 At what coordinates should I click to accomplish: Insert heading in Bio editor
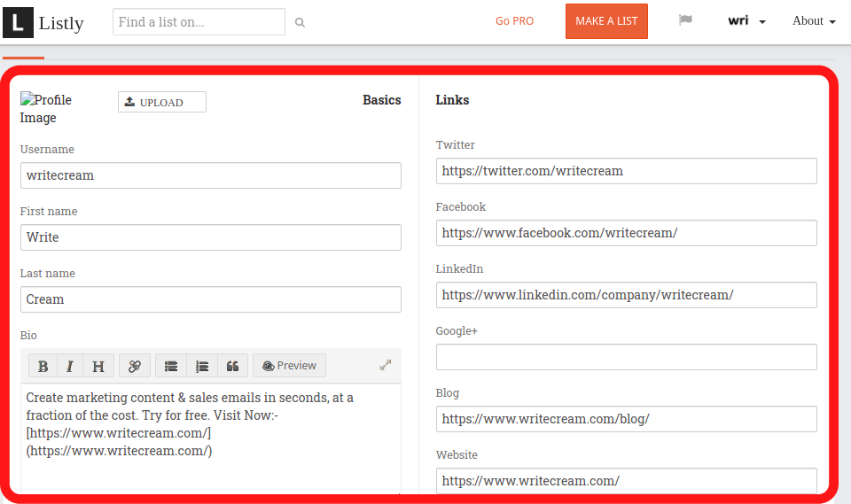98,366
